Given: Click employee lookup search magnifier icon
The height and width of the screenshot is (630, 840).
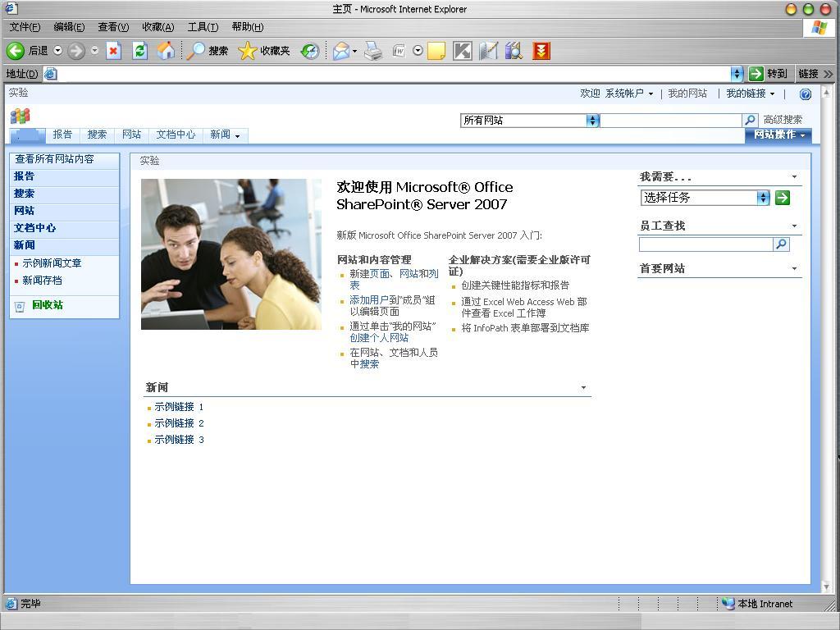Looking at the screenshot, I should [x=782, y=244].
